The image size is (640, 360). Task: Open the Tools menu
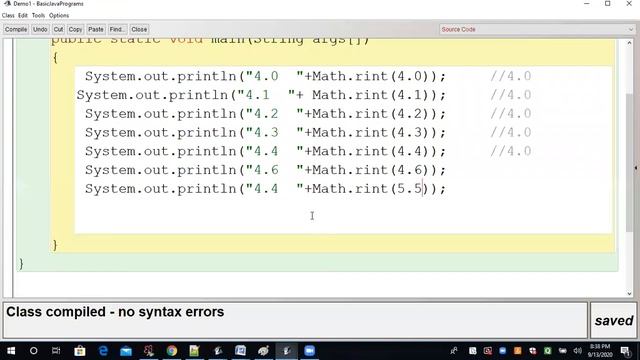[x=38, y=16]
